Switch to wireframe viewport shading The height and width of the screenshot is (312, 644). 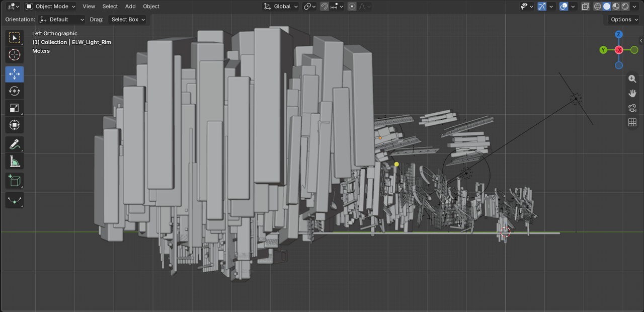click(x=598, y=7)
